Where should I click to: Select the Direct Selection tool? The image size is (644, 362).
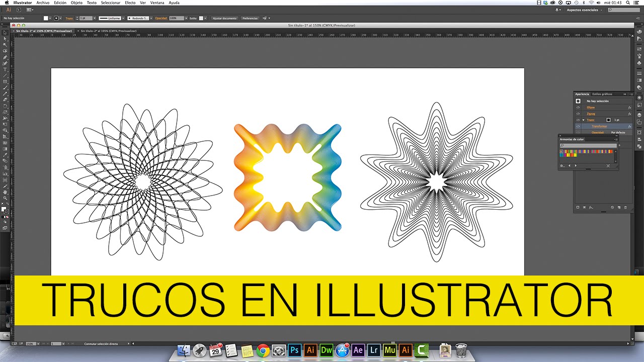coord(5,39)
